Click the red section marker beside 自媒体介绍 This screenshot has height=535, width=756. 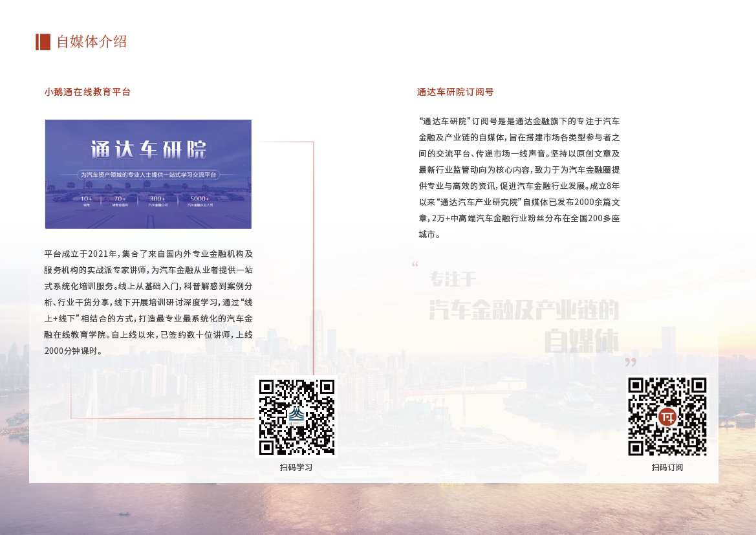tap(43, 42)
